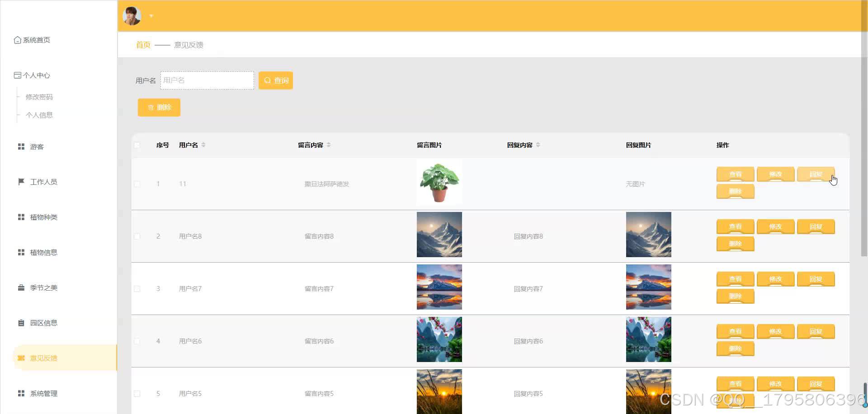The width and height of the screenshot is (868, 414).
Task: Click the 个人中心 card icon
Action: point(18,75)
